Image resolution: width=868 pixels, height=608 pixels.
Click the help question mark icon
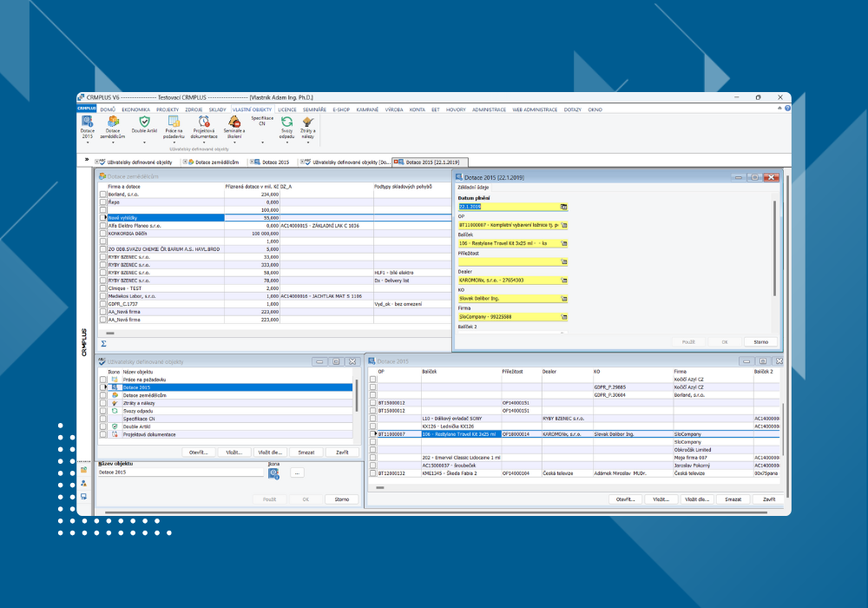tap(787, 109)
